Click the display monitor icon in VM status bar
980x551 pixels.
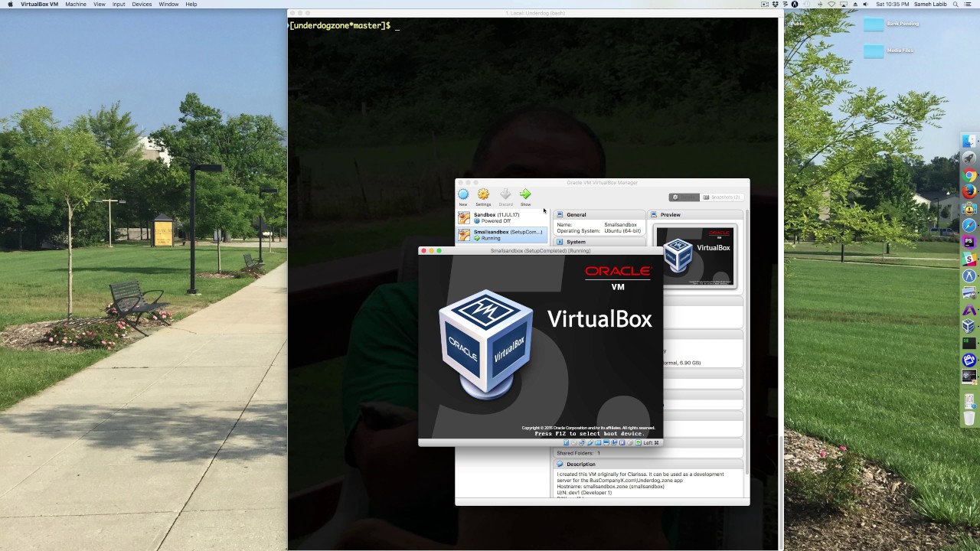[606, 442]
